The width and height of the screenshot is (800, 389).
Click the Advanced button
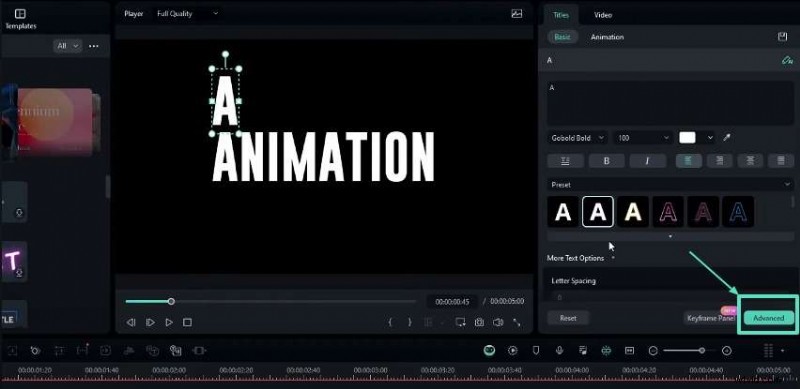click(768, 318)
